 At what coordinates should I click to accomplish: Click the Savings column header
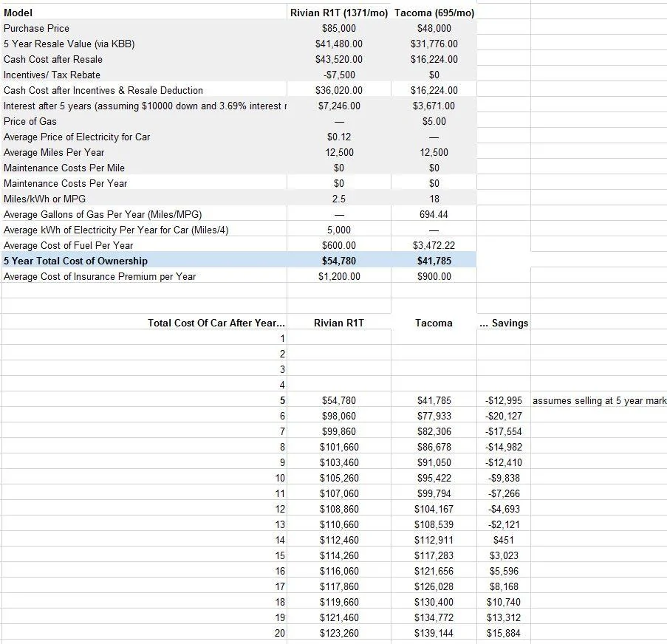(x=504, y=323)
